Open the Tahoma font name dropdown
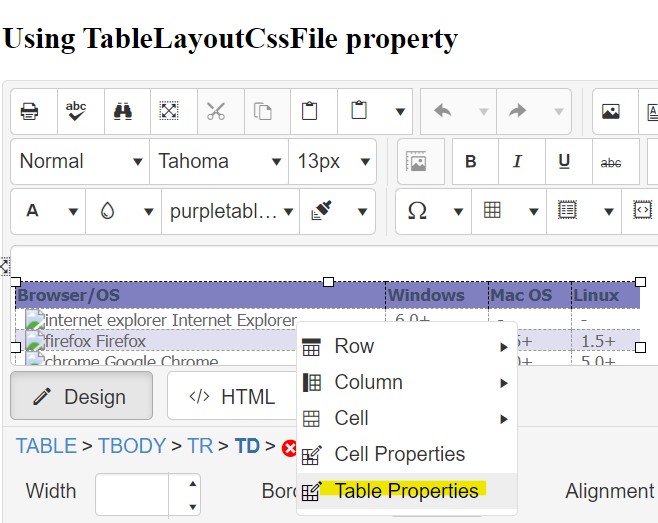Image resolution: width=658 pixels, height=523 pixels. [219, 162]
